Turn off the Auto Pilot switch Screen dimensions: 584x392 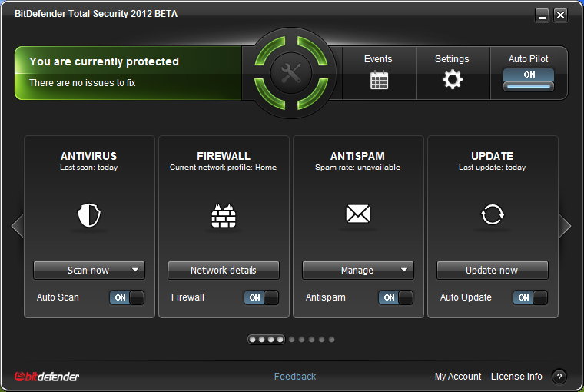tap(529, 81)
